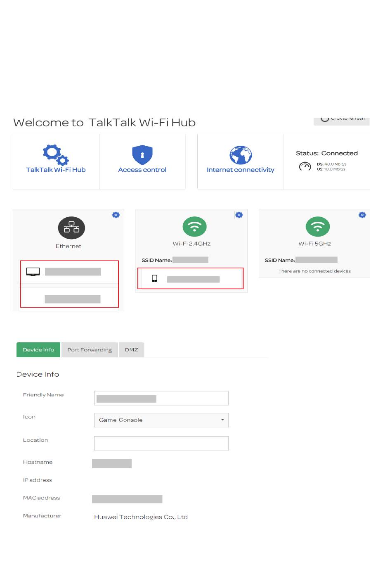Click the dark Ethernet network icon
Image resolution: width=392 pixels, height=586 pixels.
pyautogui.click(x=71, y=228)
